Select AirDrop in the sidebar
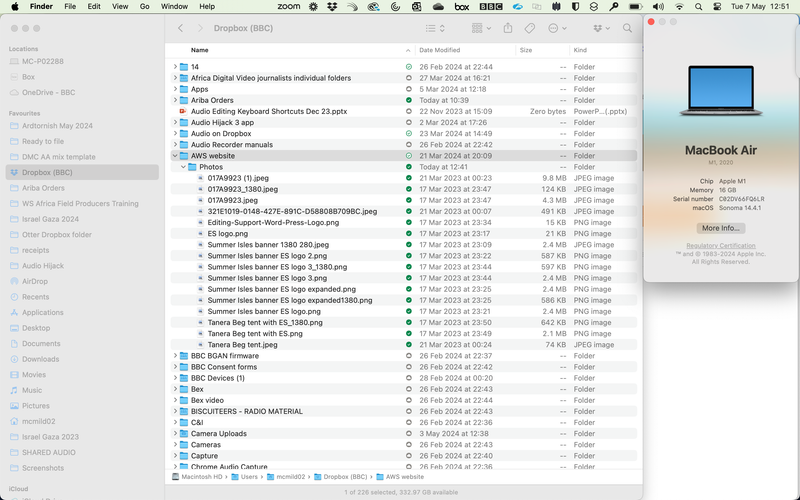The width and height of the screenshot is (800, 500). tap(35, 281)
